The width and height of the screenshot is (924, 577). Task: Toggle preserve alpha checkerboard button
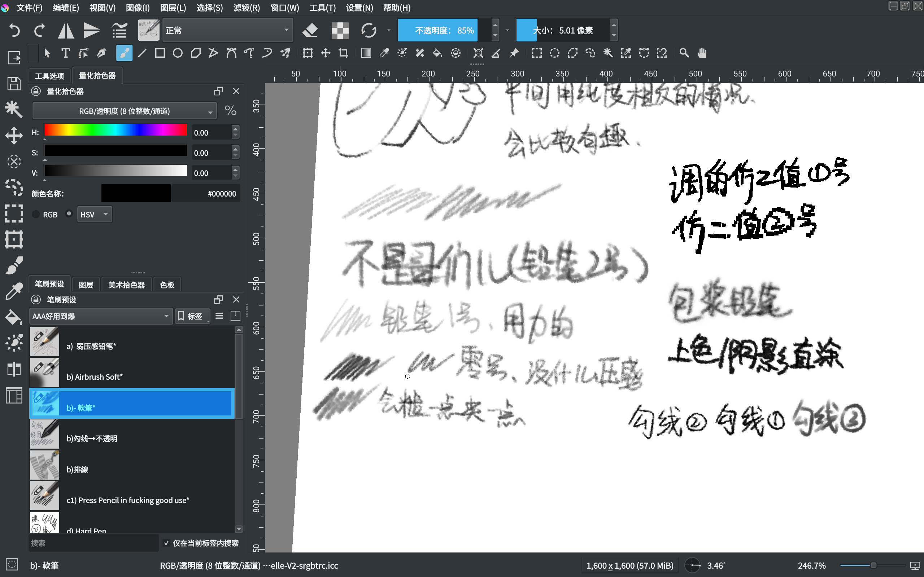click(x=340, y=30)
